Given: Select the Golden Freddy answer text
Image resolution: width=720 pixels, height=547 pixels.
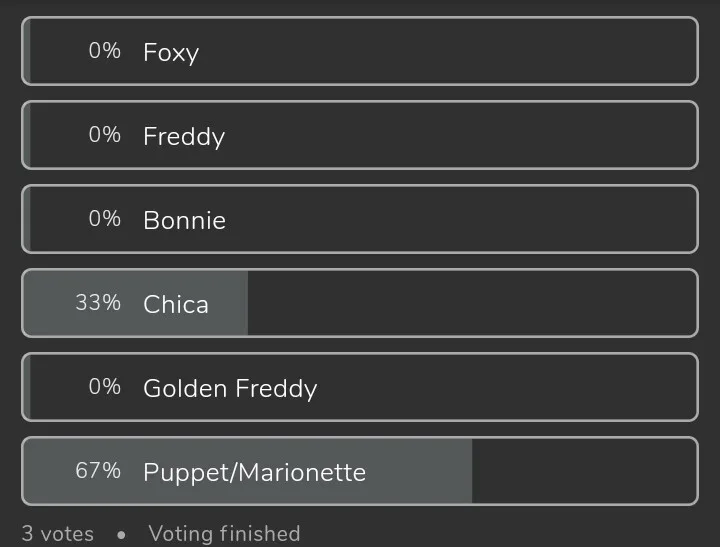Looking at the screenshot, I should (x=230, y=388).
